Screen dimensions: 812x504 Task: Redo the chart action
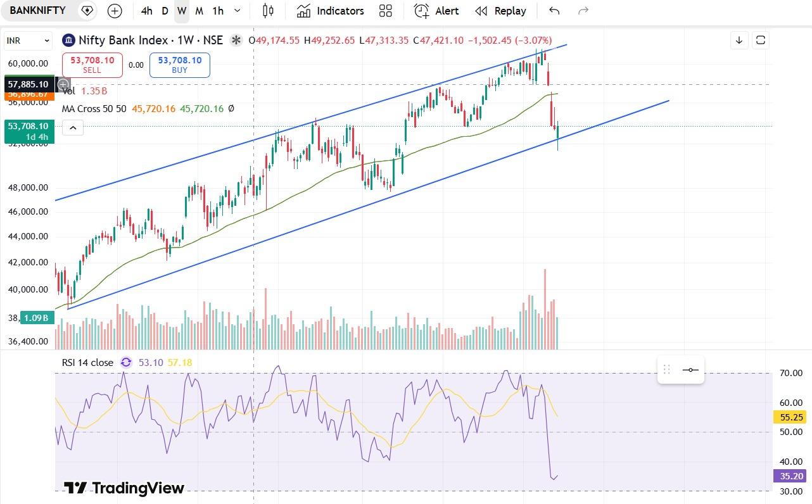pos(583,11)
